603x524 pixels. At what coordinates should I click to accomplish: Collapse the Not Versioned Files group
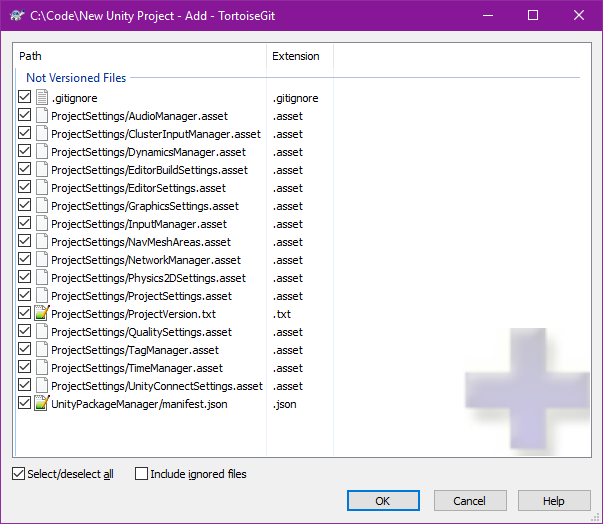pos(76,78)
